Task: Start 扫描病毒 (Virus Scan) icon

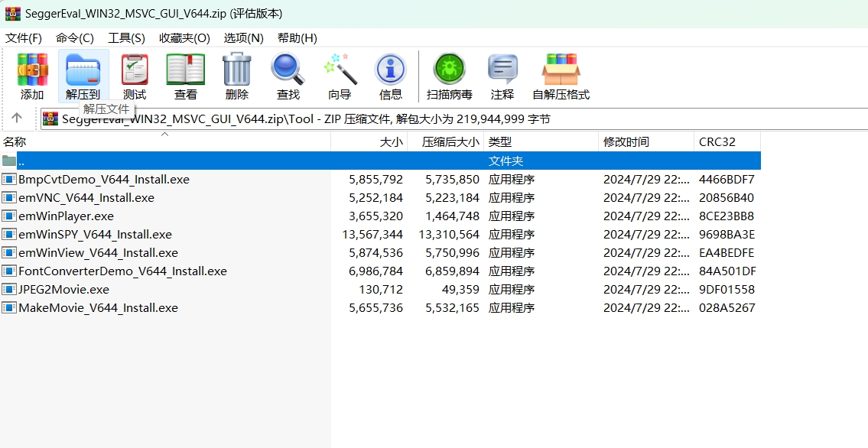Action: [x=449, y=70]
